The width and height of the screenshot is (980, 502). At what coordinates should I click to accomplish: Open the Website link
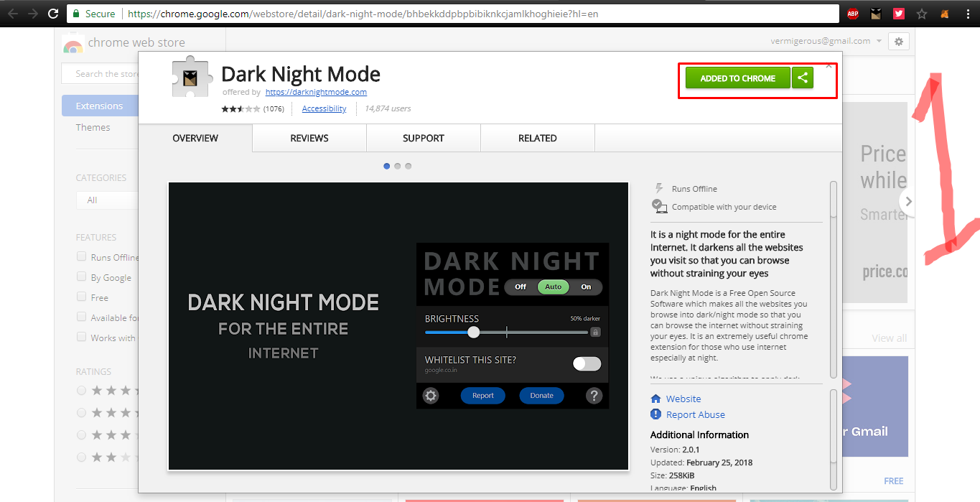click(683, 399)
